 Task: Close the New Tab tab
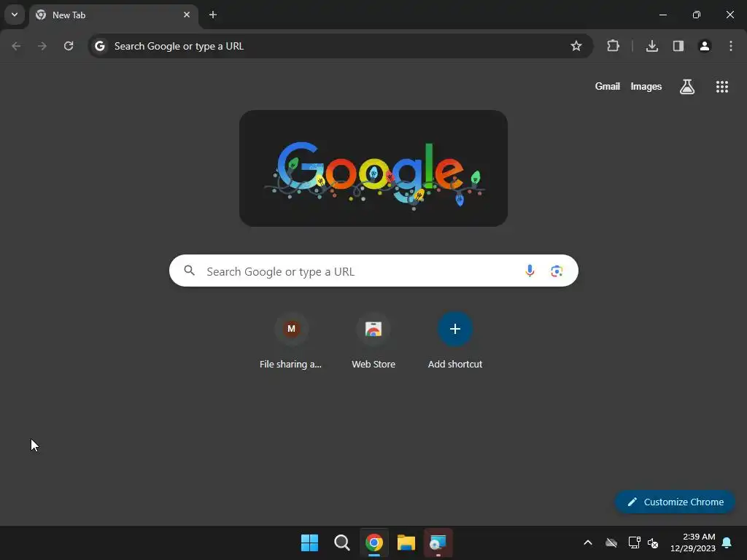click(187, 15)
